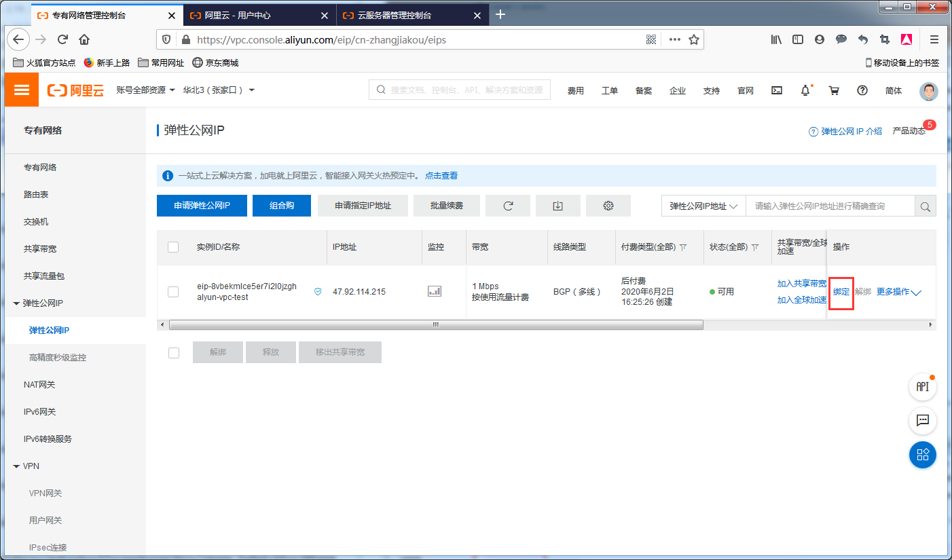Click the monitoring chart icon in row
952x560 pixels.
coord(435,291)
